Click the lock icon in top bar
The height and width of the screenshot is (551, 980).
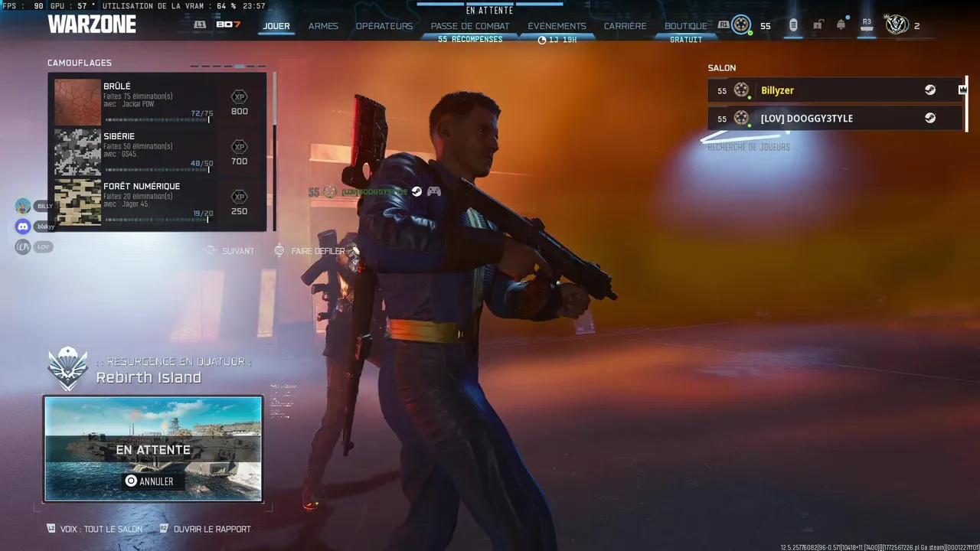tap(818, 25)
